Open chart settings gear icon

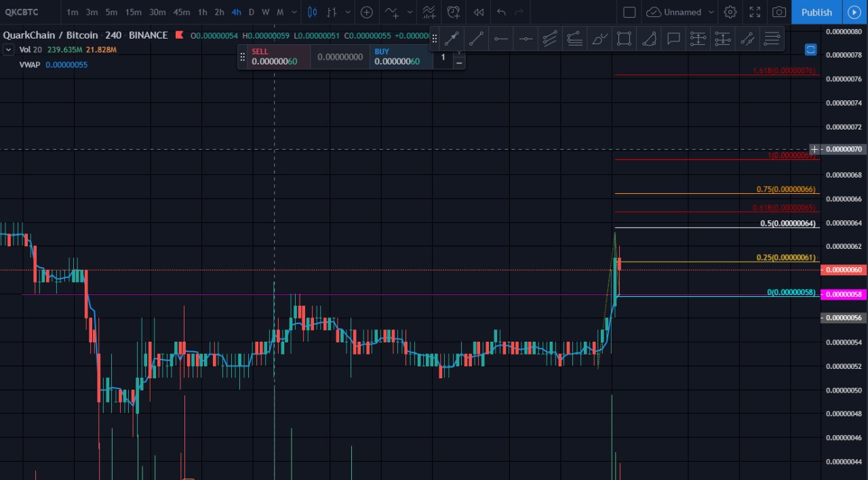[x=730, y=12]
